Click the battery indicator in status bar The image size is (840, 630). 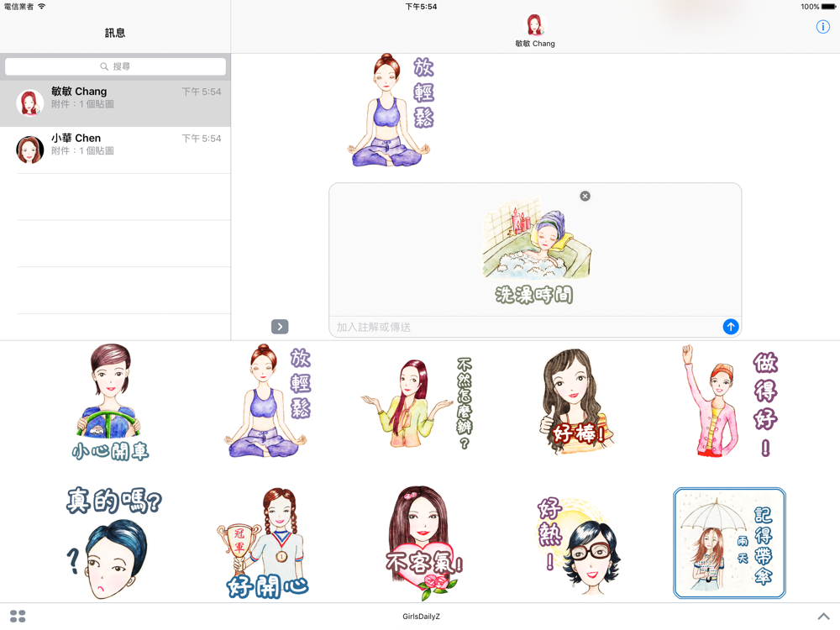(828, 7)
